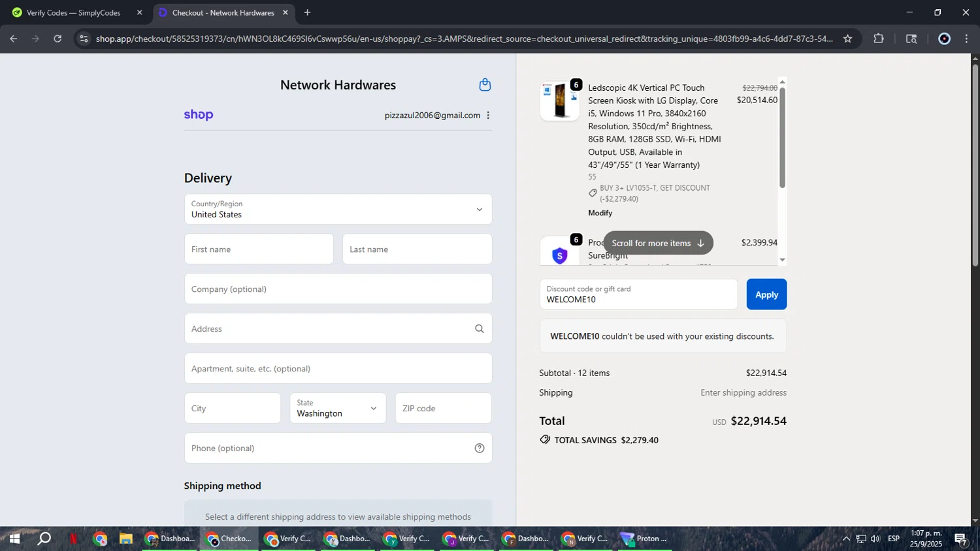The image size is (980, 551).
Task: Switch to the first Dashboard taskbar window
Action: tap(170, 539)
